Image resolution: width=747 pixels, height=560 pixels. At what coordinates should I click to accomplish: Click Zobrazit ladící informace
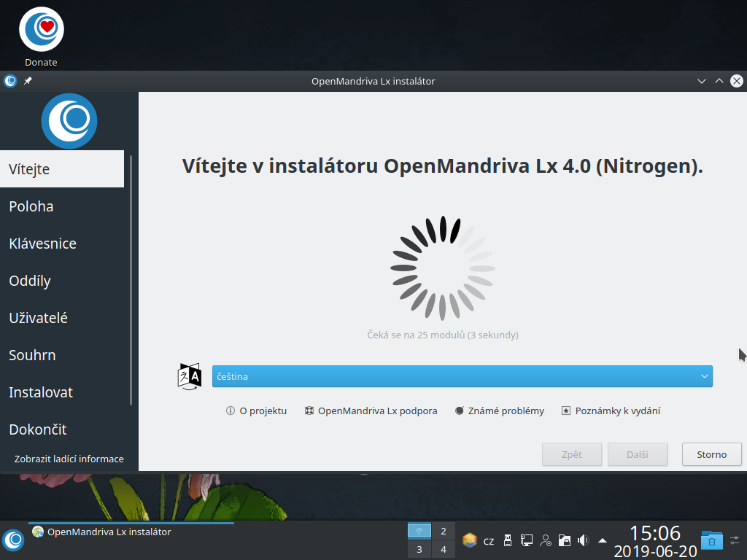point(69,459)
